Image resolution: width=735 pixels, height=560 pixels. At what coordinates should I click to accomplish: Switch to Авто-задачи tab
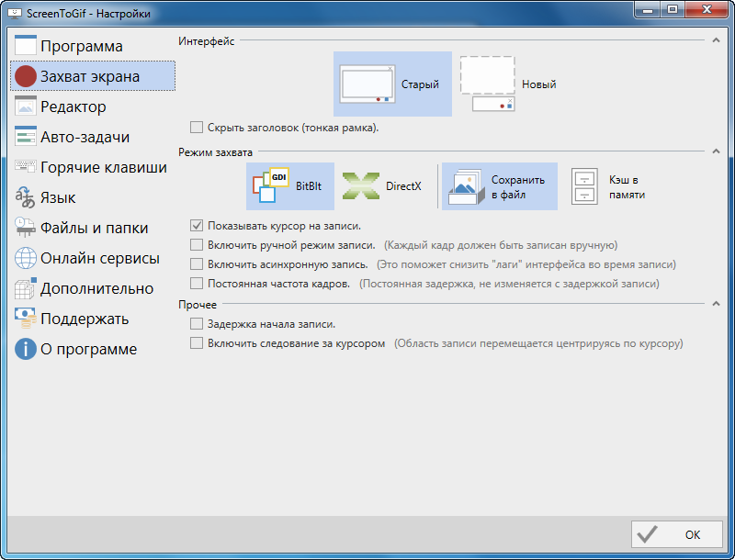tap(93, 136)
